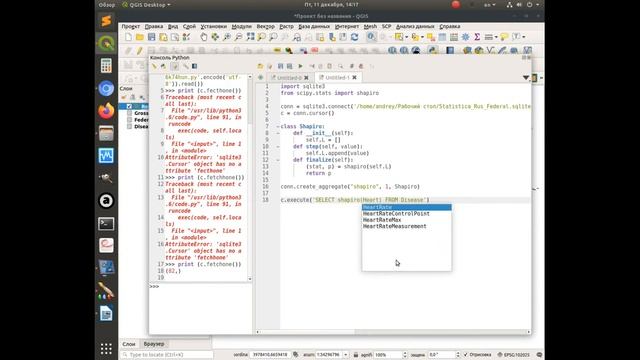
Task: Click the Map Tips speech bubble icon
Action: click(504, 37)
